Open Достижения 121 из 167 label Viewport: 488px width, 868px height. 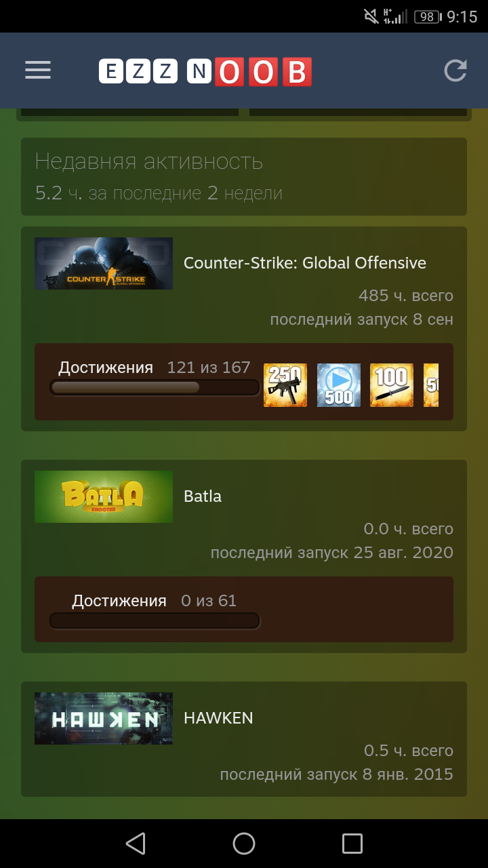(x=155, y=368)
